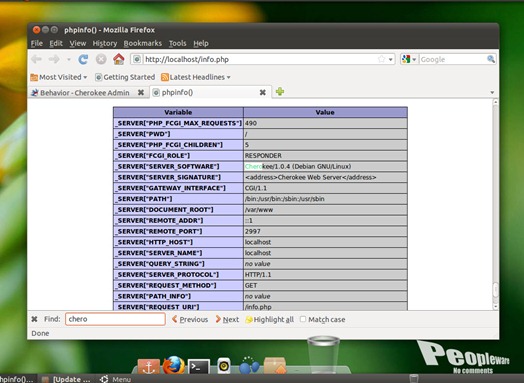This screenshot has height=383, width=524.
Task: Open the Tools menu
Action: (177, 43)
